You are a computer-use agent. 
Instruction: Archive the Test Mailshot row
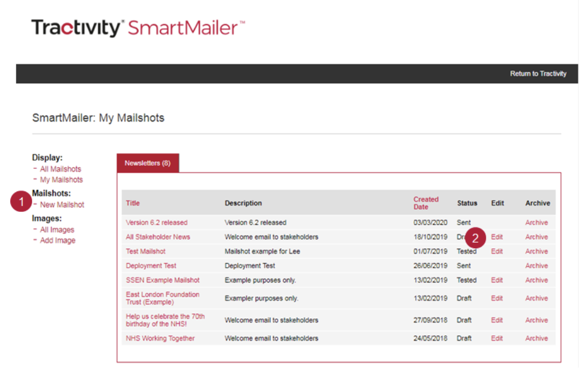[x=537, y=251]
